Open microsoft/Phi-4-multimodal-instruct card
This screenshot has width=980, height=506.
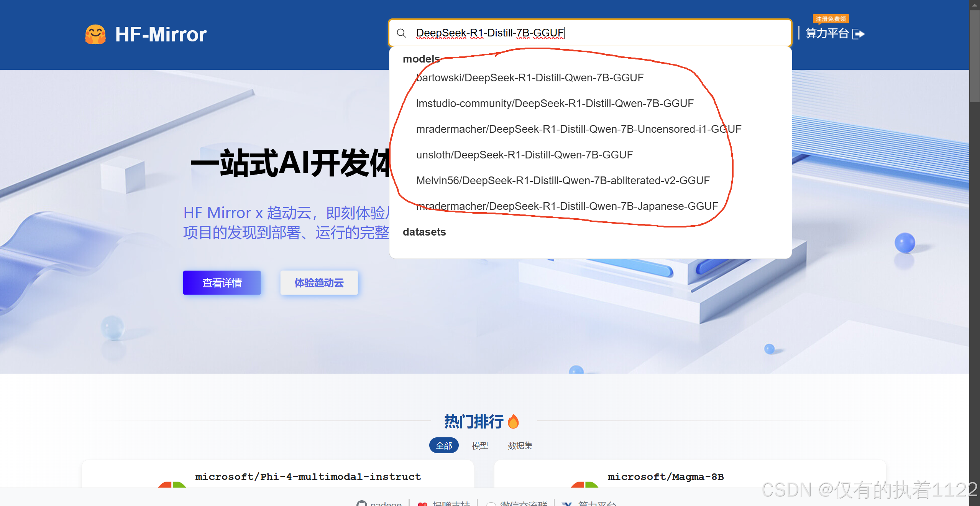pos(308,477)
